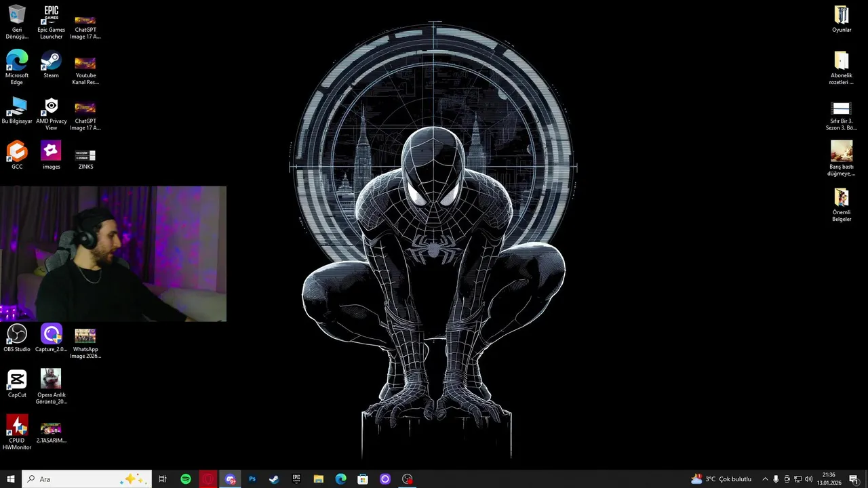Select the Oyunlar folder

842,20
